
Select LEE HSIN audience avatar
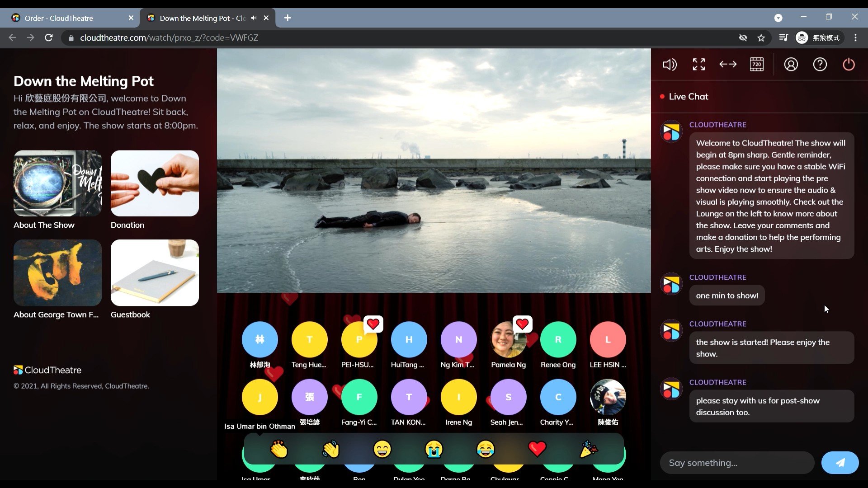pyautogui.click(x=608, y=340)
